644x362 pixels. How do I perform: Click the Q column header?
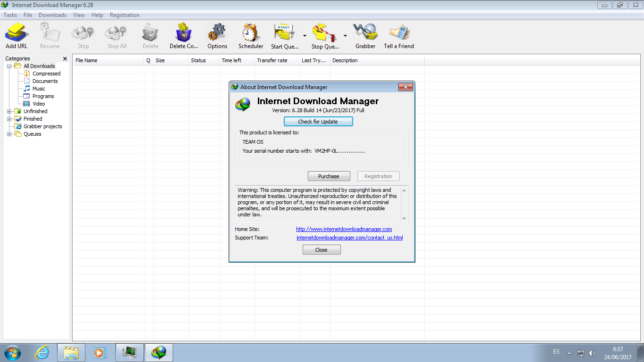click(x=149, y=60)
